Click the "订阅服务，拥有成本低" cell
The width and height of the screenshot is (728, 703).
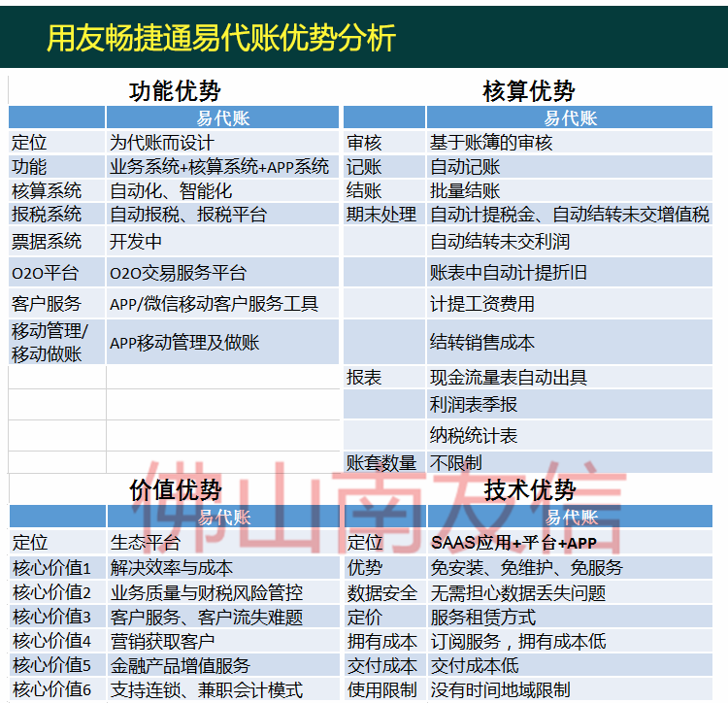(x=570, y=641)
